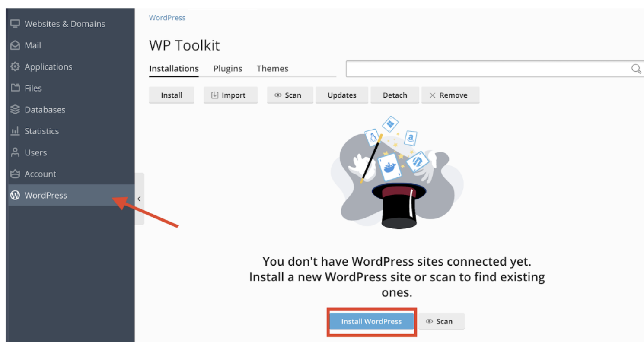Click the Users person icon
The height and width of the screenshot is (342, 644).
pyautogui.click(x=16, y=152)
